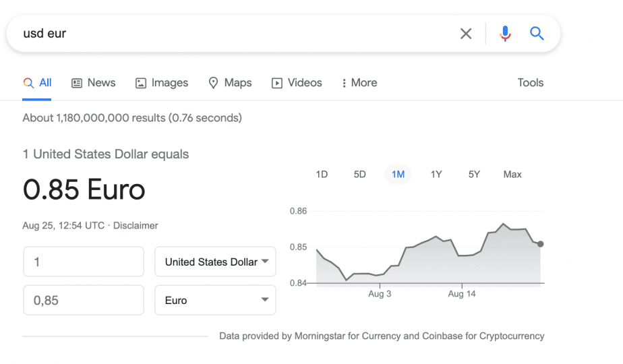Switch to Videos results
This screenshot has height=364, width=623.
click(x=297, y=83)
